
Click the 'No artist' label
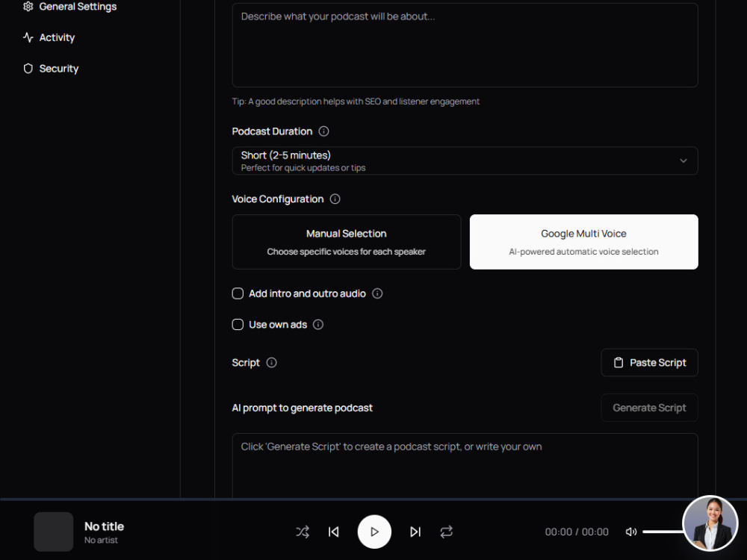click(101, 540)
